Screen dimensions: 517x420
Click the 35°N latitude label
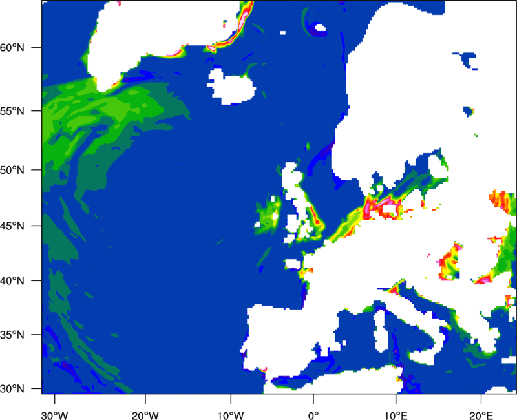click(12, 335)
